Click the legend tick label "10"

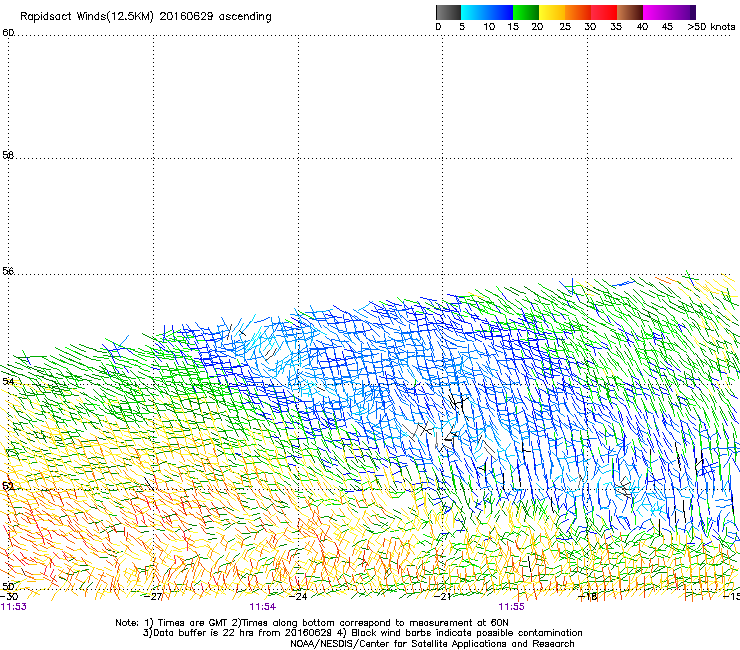489,27
